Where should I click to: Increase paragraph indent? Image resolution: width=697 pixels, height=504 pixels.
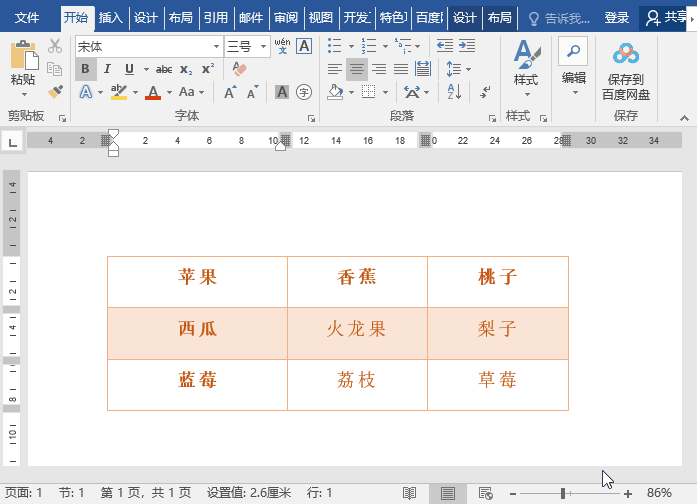tap(467, 46)
